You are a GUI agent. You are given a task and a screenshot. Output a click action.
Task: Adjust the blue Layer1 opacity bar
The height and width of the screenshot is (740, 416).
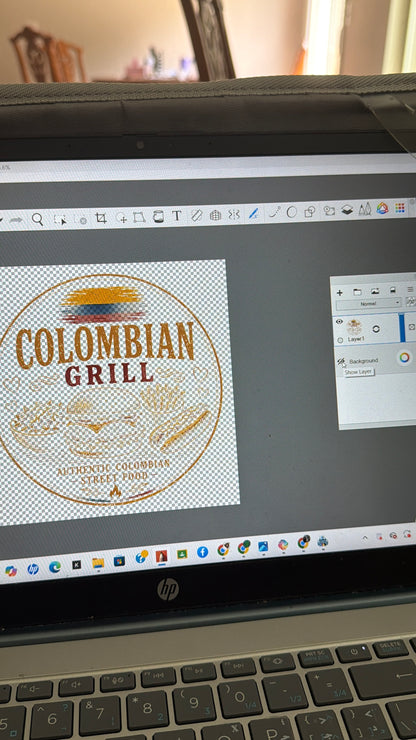[402, 328]
